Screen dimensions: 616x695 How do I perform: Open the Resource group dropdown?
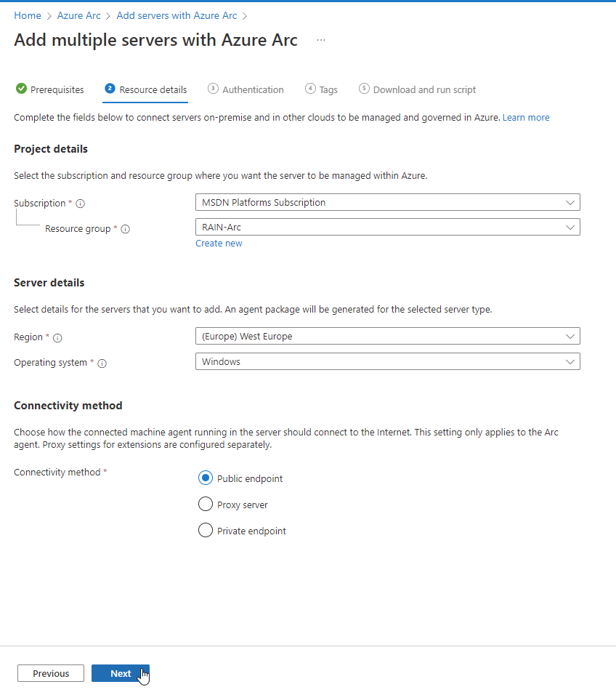click(387, 228)
